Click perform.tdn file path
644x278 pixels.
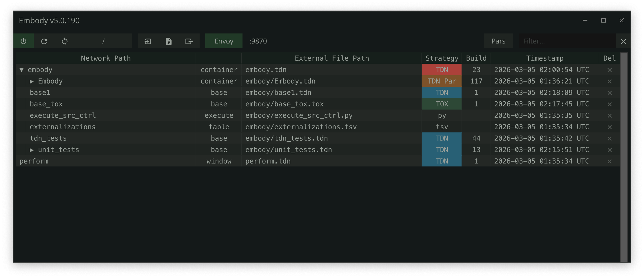[268, 161]
